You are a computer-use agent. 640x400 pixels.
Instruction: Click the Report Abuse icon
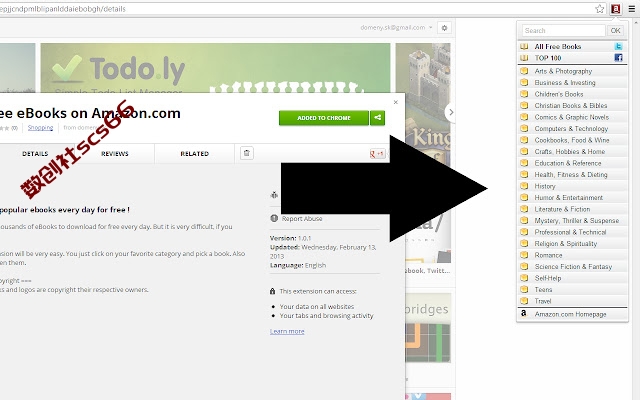(x=274, y=218)
